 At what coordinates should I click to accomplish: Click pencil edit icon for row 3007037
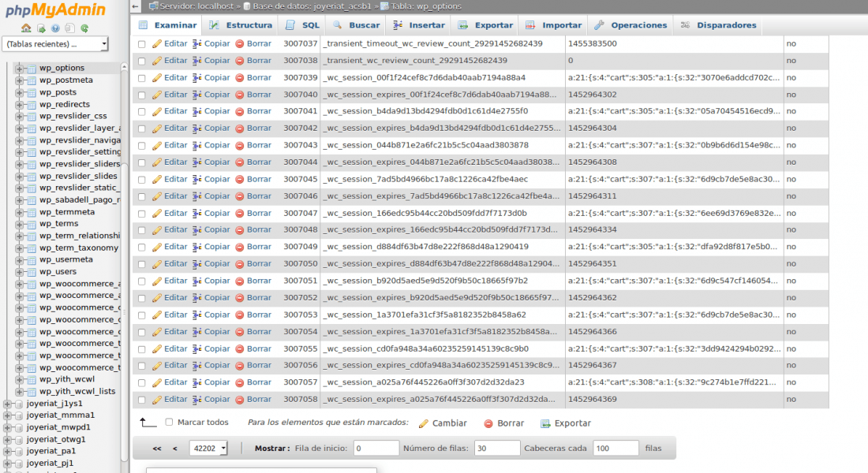[x=157, y=43]
